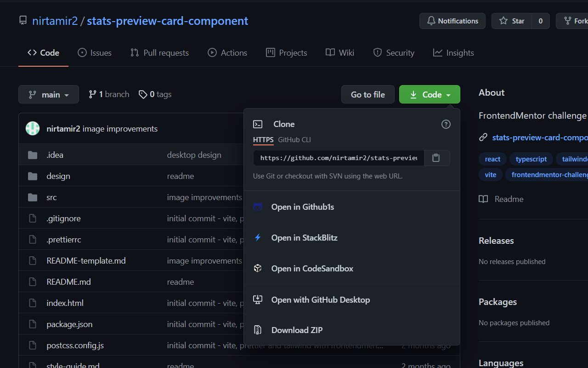Click the repository book icon beside nirtamir2
Screen dimensions: 588x368
point(23,20)
